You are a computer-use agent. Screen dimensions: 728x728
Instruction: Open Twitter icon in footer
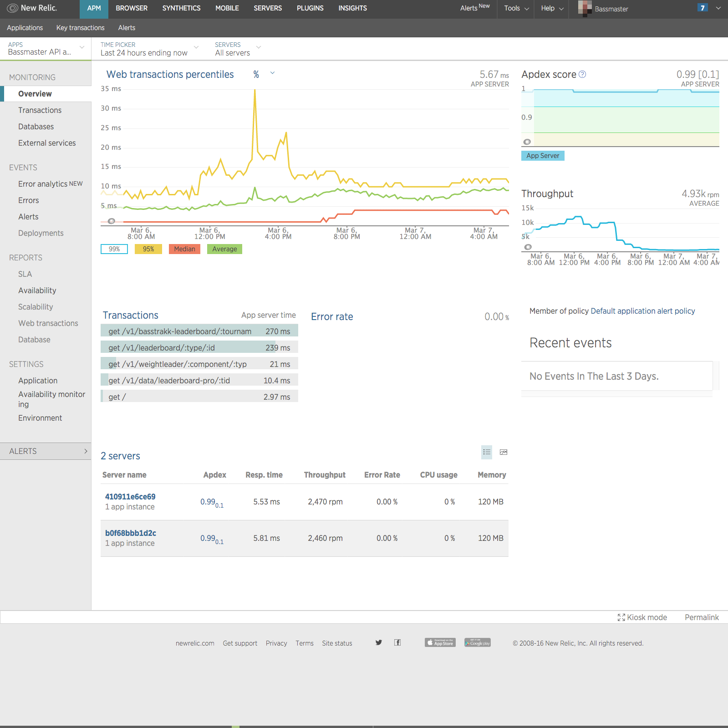coord(379,642)
